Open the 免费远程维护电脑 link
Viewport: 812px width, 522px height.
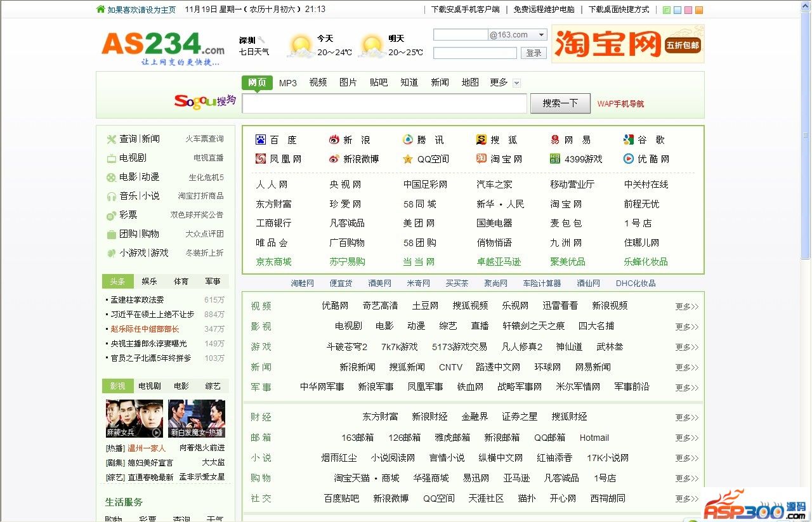click(x=544, y=10)
